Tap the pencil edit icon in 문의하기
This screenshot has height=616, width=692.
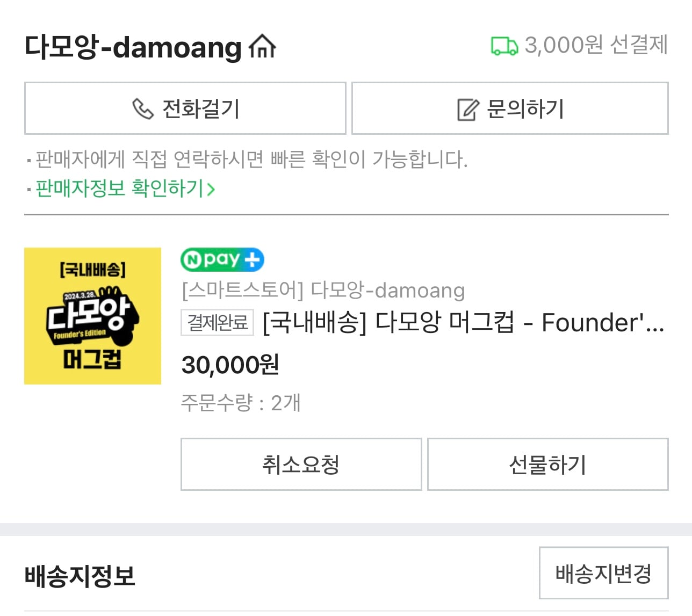pos(467,110)
